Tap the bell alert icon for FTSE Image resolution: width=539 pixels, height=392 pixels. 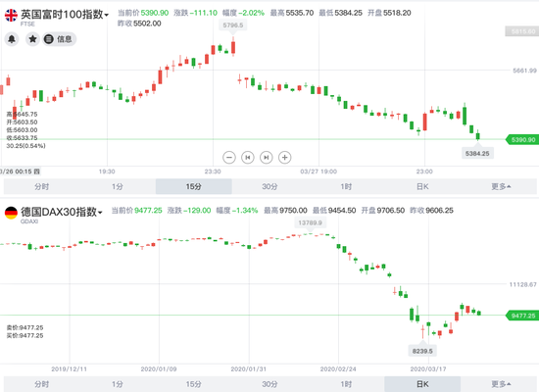[12, 39]
